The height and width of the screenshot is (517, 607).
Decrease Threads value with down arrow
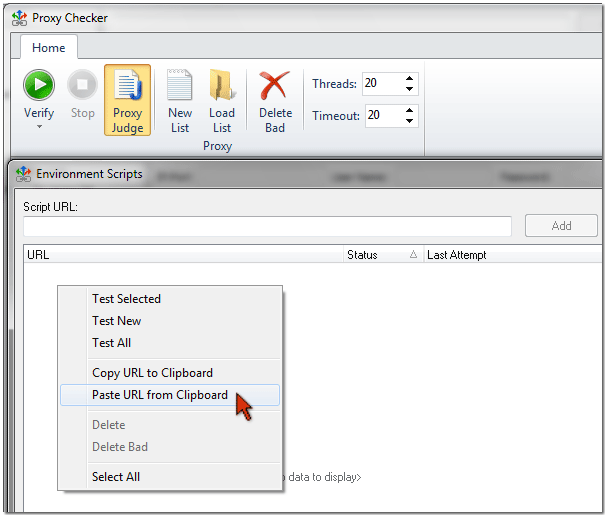[409, 89]
